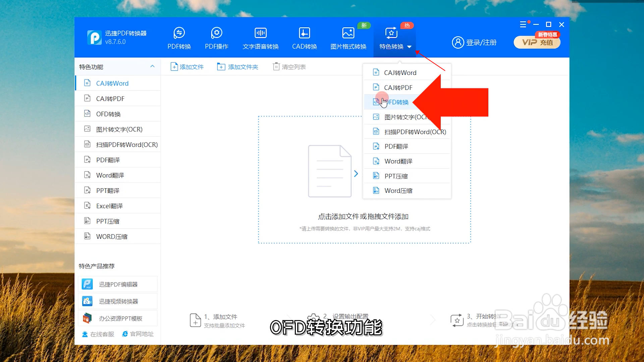
Task: Click 添加文件夹 button
Action: pos(237,67)
